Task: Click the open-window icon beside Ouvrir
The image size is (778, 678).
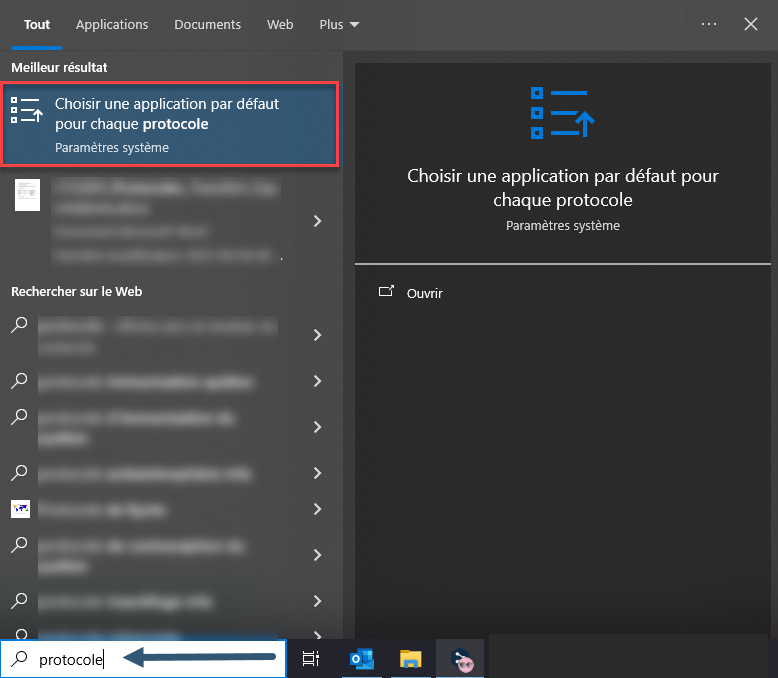Action: pos(386,292)
